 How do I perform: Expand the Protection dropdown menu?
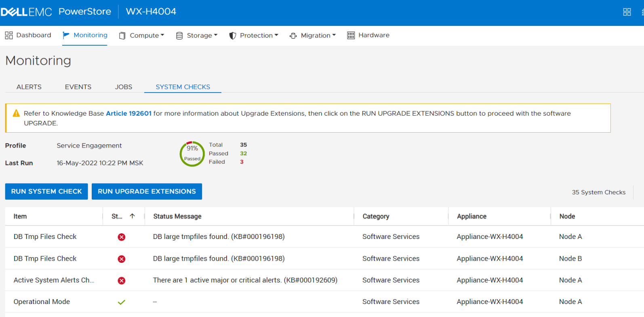tap(254, 36)
